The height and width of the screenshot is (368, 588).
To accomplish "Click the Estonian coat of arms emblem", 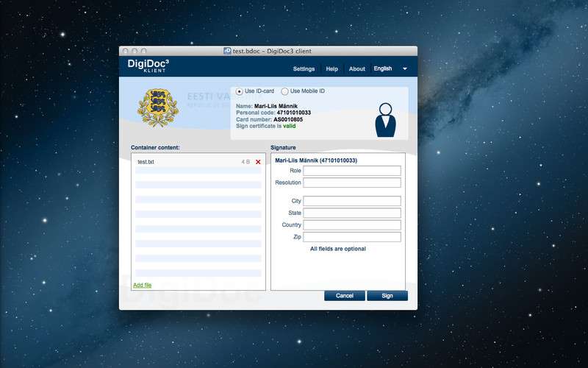I will pyautogui.click(x=158, y=107).
